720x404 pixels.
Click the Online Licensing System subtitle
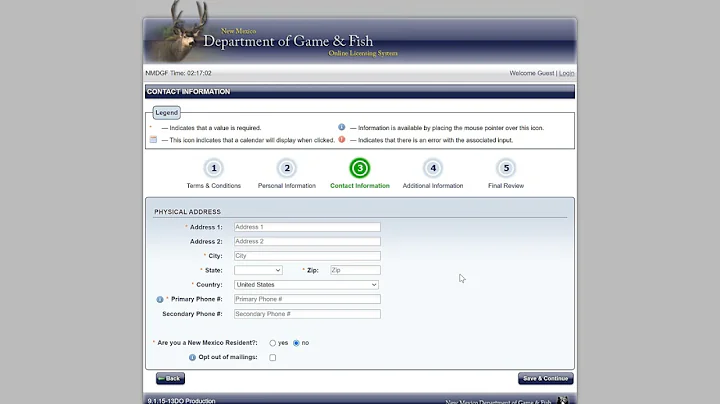363,53
